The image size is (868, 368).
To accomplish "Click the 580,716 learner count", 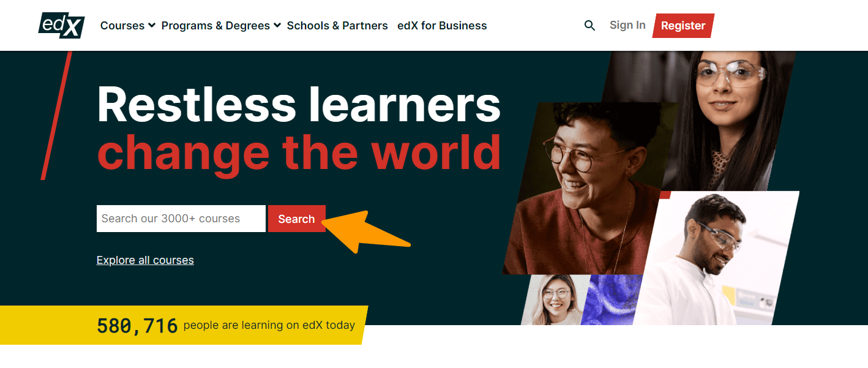I will [x=137, y=326].
